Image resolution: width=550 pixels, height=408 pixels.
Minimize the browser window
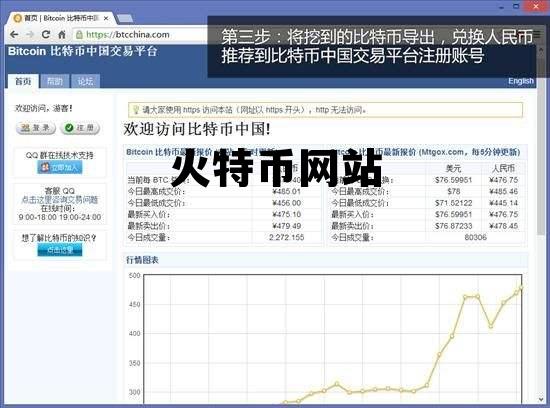(x=502, y=6)
